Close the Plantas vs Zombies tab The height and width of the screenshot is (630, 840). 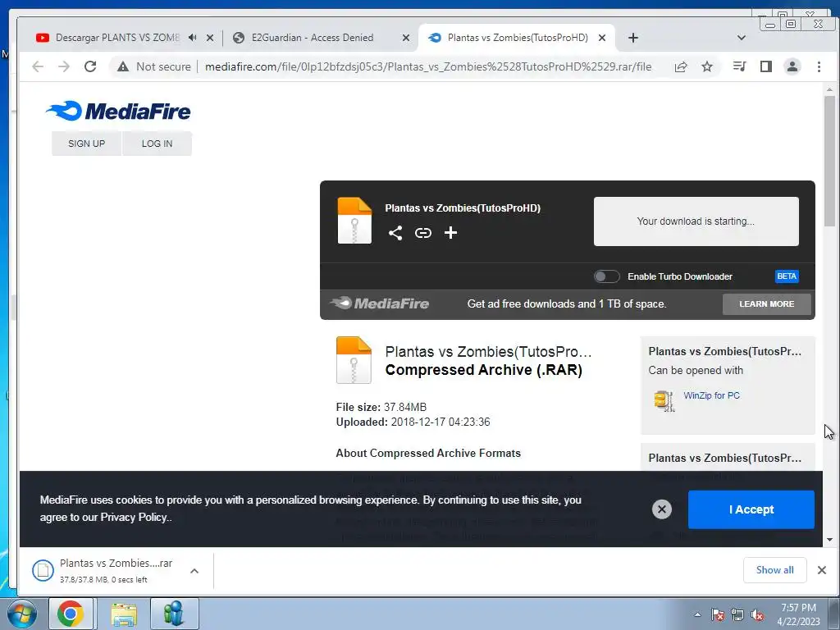pyautogui.click(x=602, y=38)
